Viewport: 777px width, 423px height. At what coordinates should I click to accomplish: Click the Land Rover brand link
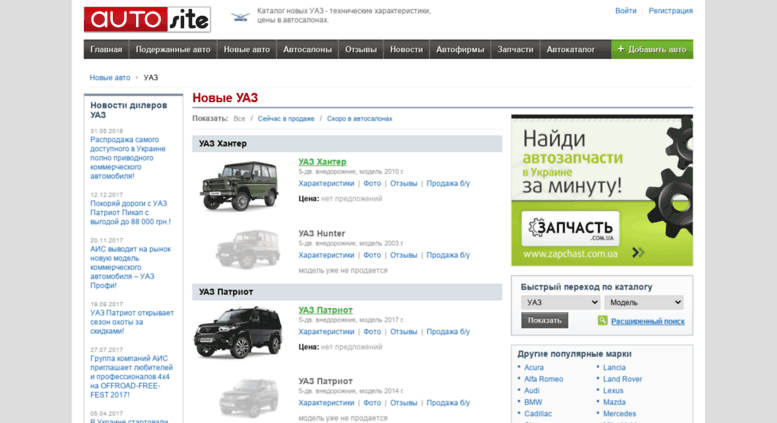622,379
